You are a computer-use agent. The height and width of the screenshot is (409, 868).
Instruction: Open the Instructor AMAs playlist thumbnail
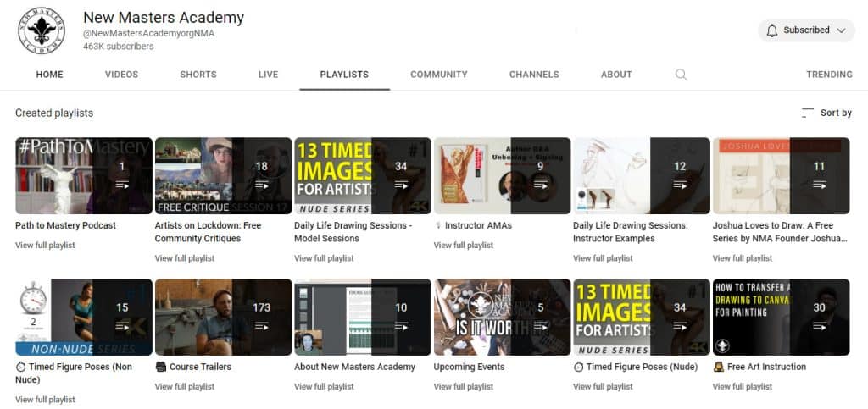pos(502,176)
